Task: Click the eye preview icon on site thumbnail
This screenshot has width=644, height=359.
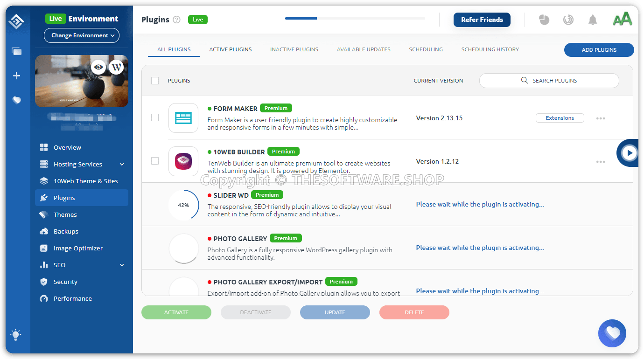Action: 98,67
